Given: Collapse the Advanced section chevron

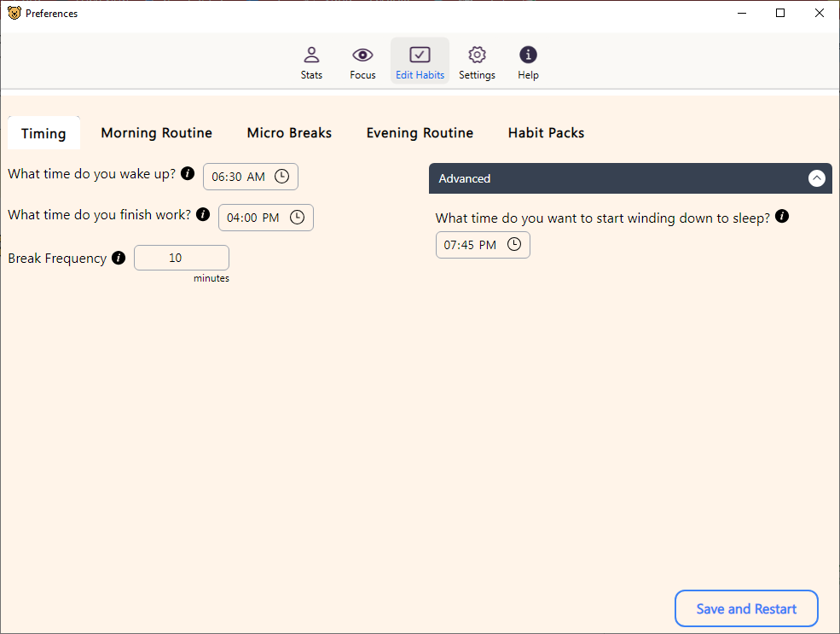Looking at the screenshot, I should pos(816,178).
